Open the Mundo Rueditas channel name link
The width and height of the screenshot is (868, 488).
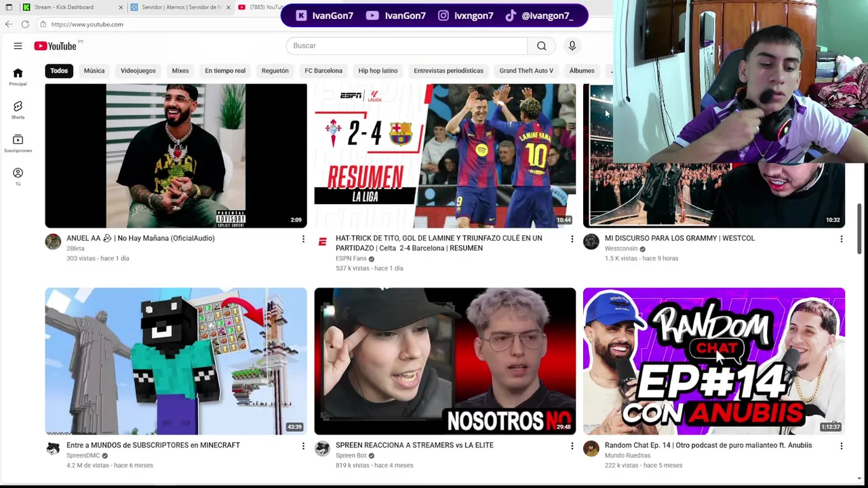627,455
